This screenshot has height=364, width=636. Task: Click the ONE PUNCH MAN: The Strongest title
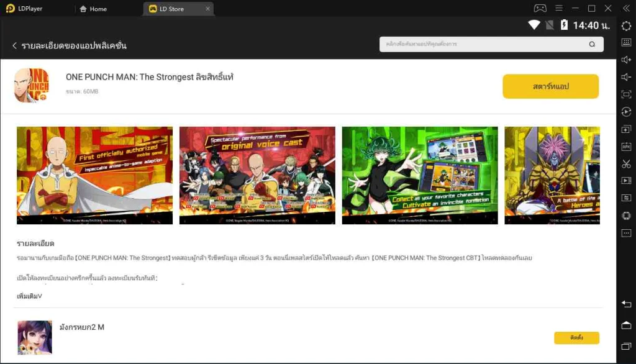click(150, 76)
